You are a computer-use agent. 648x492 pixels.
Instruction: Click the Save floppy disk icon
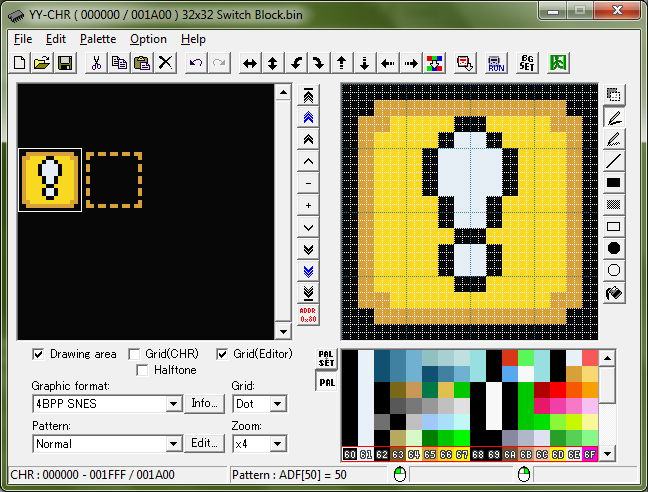click(x=65, y=63)
